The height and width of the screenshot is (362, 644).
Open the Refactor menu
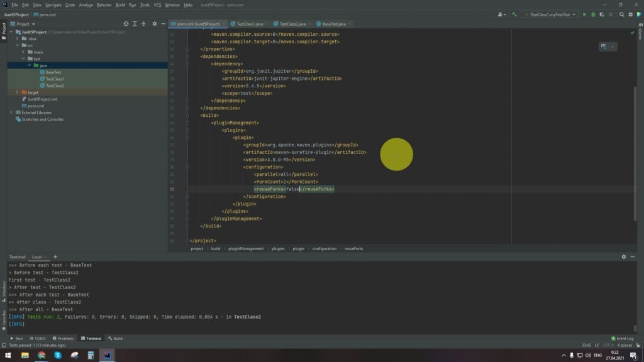pyautogui.click(x=104, y=5)
